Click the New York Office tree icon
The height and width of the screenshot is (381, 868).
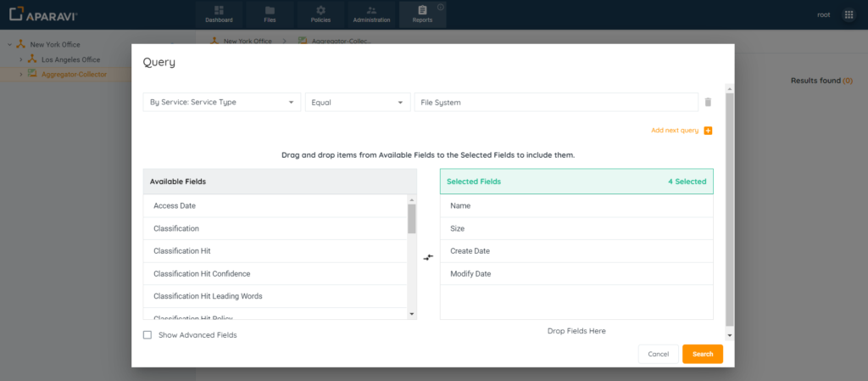[20, 44]
